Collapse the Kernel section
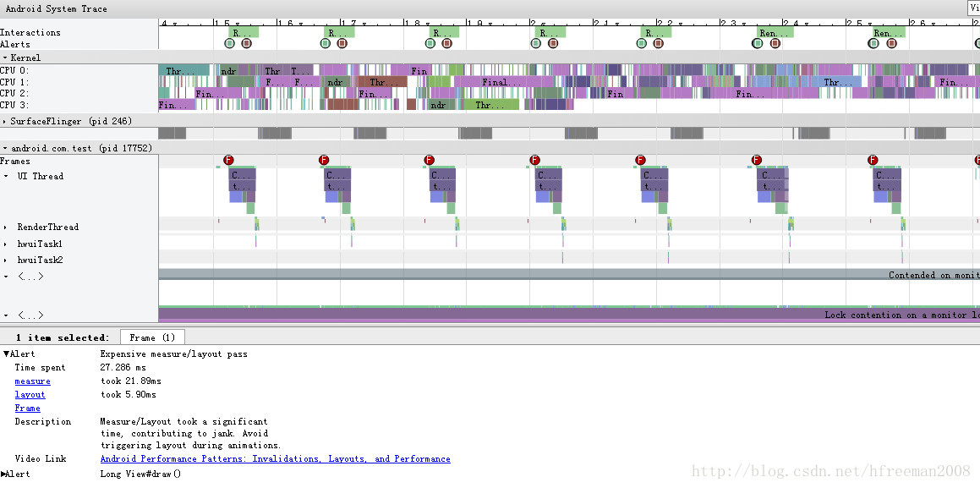980x488 pixels. [x=5, y=58]
